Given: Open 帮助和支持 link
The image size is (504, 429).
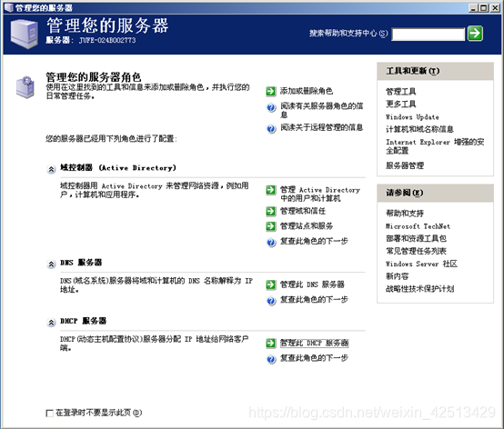Looking at the screenshot, I should pyautogui.click(x=405, y=214).
